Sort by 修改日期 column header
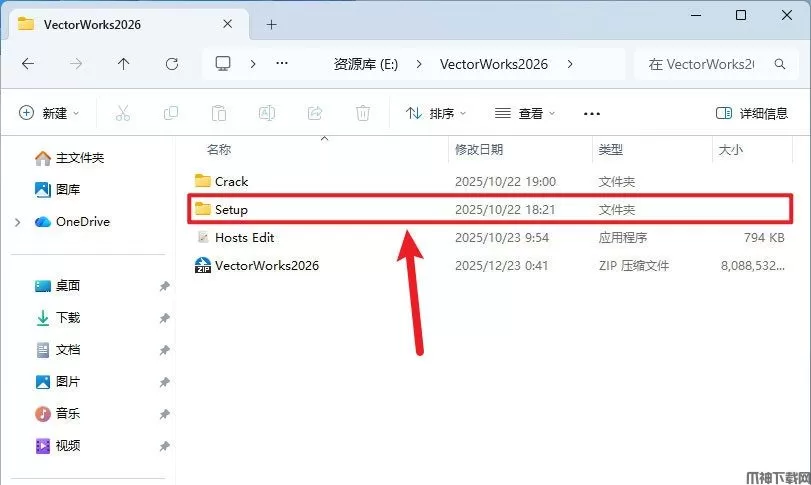Image resolution: width=811 pixels, height=485 pixels. click(479, 149)
